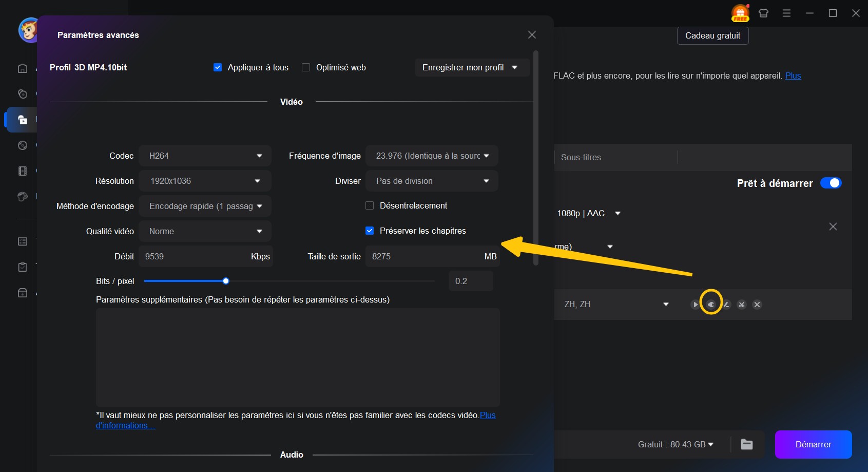
Task: Click the play preview icon
Action: tap(695, 305)
